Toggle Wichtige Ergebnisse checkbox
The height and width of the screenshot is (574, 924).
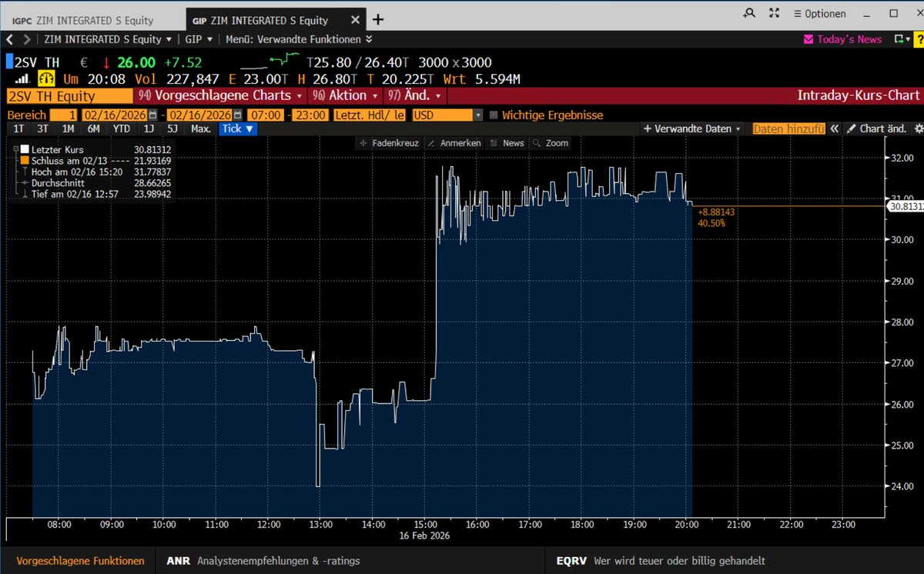[494, 115]
